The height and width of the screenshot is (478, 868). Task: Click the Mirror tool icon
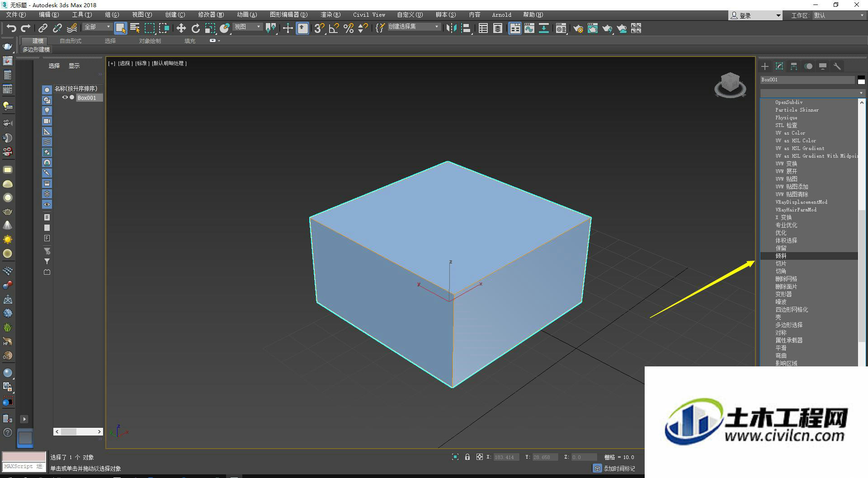tap(451, 28)
